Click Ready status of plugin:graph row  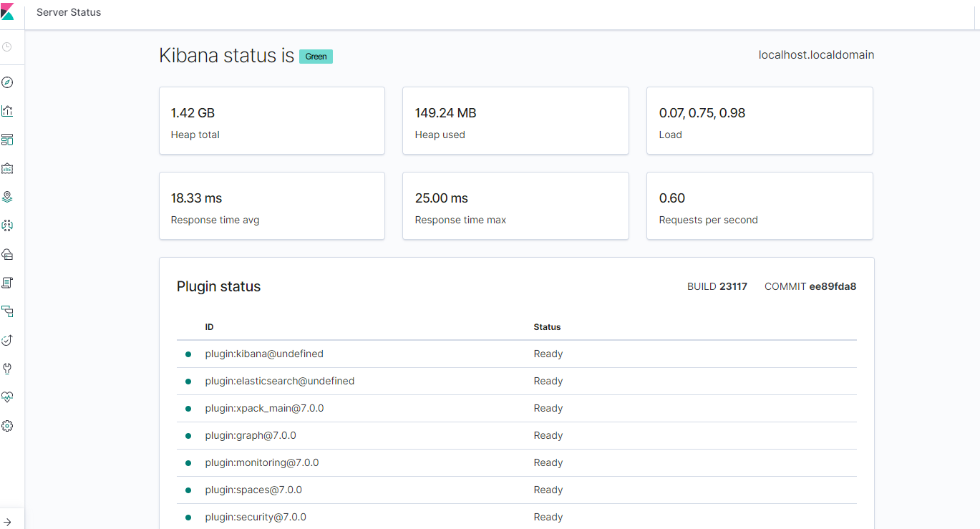tap(548, 435)
